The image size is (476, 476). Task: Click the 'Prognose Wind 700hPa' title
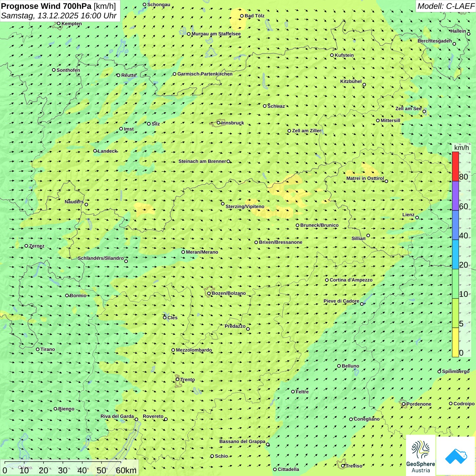pyautogui.click(x=46, y=6)
